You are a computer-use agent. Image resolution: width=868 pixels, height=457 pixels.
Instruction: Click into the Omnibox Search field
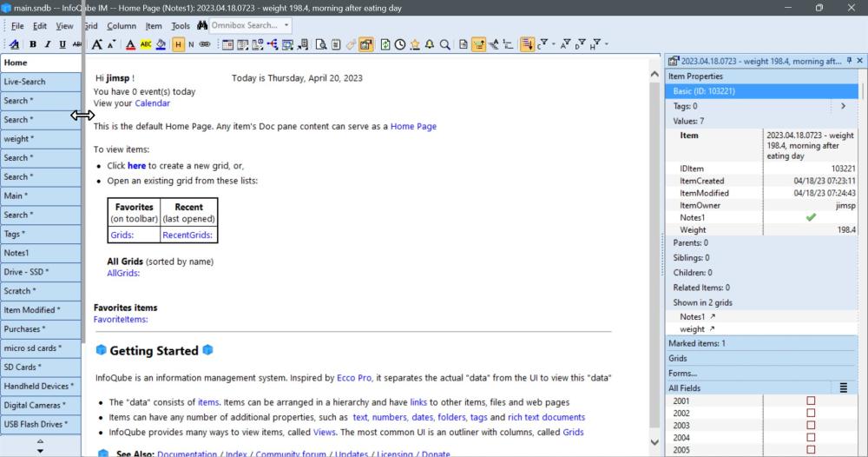point(246,25)
